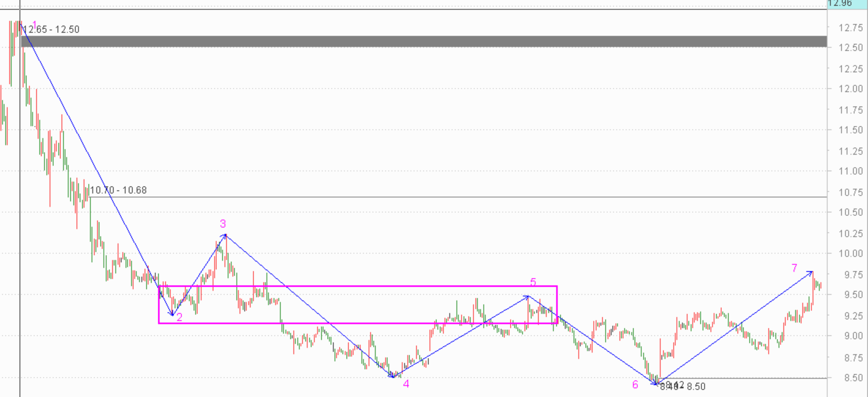This screenshot has width=868, height=397.
Task: Click the 8.50 support label at bottom
Action: pyautogui.click(x=695, y=387)
